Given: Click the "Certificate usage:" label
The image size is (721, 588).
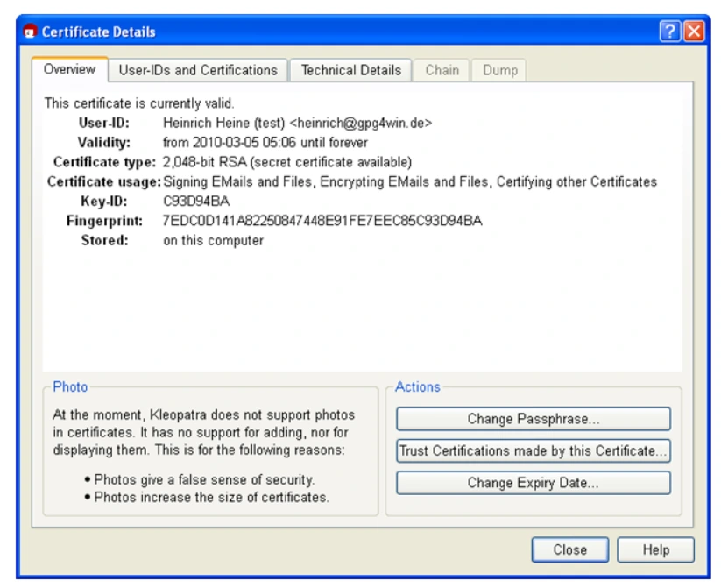Looking at the screenshot, I should pyautogui.click(x=104, y=181).
